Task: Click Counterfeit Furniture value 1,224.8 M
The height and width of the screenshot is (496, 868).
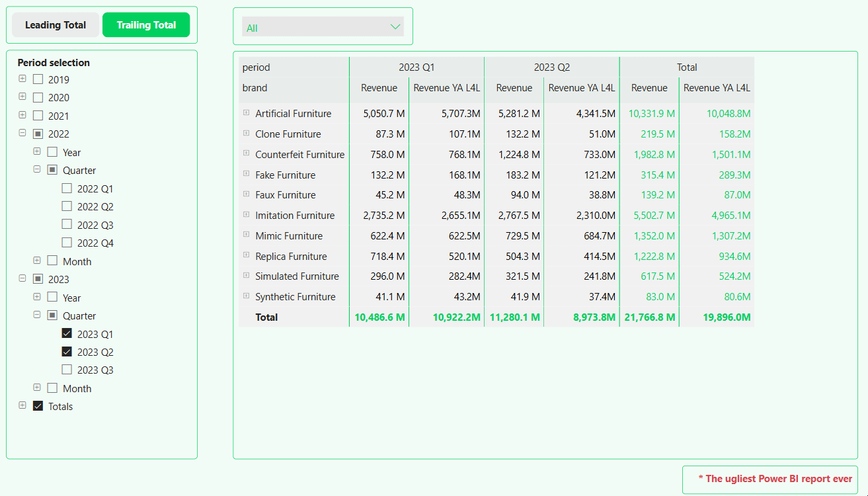Action: tap(519, 155)
